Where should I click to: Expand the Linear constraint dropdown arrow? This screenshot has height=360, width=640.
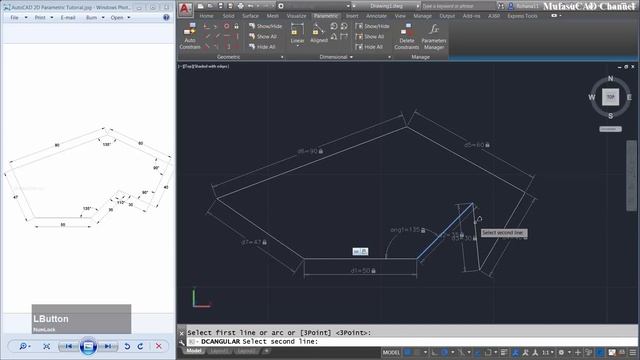pyautogui.click(x=298, y=46)
